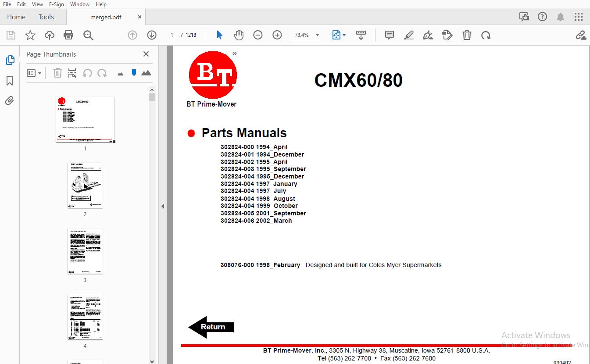This screenshot has width=590, height=364.
Task: Open the apps grid icon
Action: tap(579, 17)
